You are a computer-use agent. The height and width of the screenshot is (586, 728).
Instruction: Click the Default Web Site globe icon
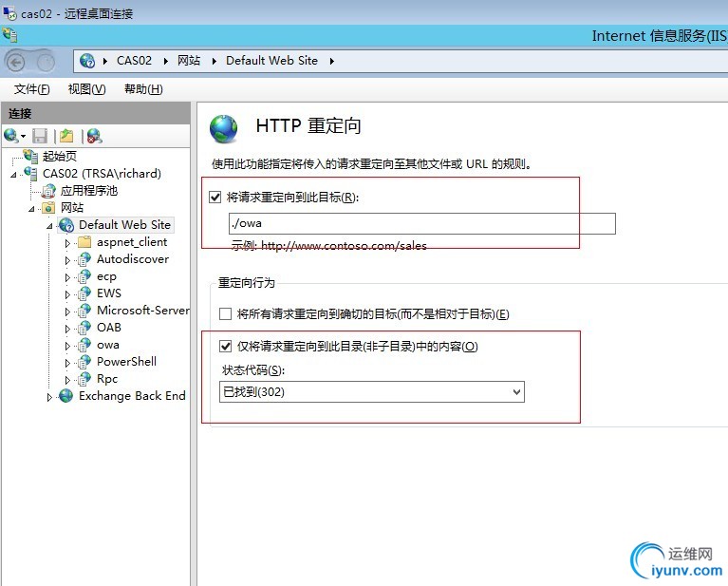[66, 225]
